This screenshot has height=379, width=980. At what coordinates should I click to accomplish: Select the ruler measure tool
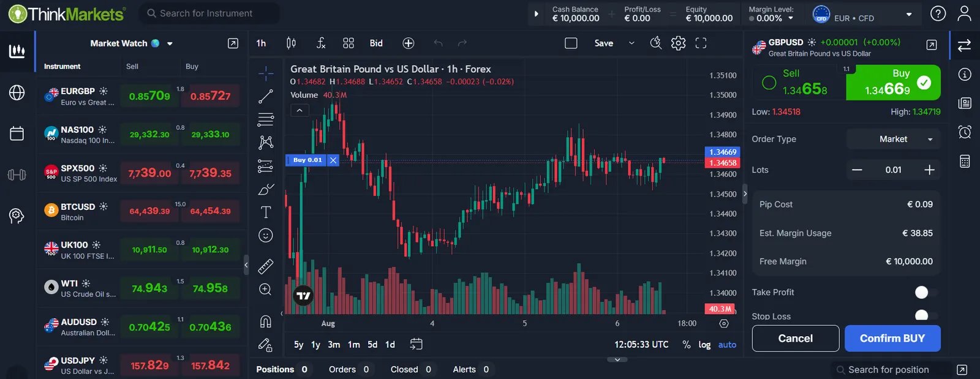click(x=265, y=266)
